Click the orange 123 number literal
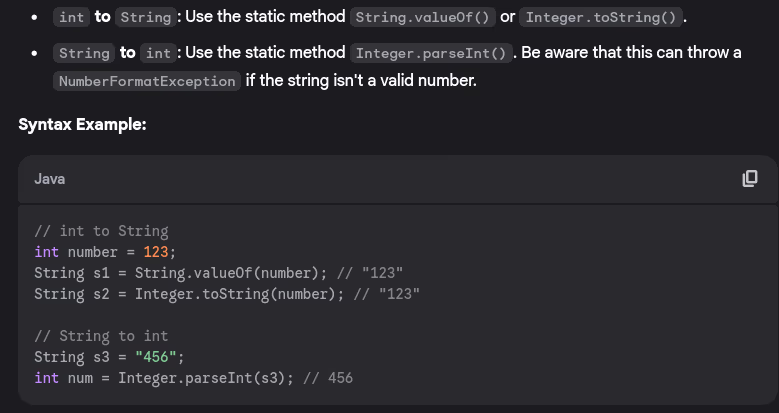This screenshot has height=413, width=779. pos(158,252)
